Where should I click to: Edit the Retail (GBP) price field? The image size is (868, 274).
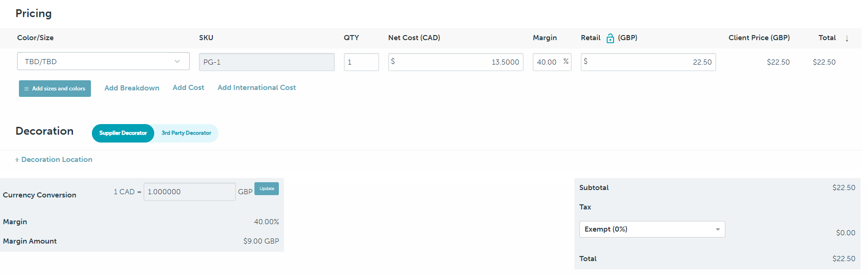coord(648,62)
